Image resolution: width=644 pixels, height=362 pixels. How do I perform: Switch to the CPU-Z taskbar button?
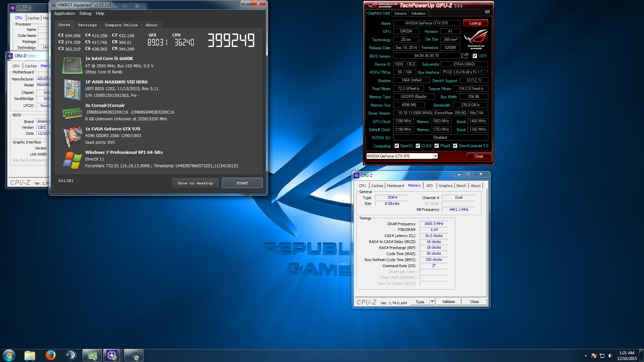pyautogui.click(x=112, y=355)
